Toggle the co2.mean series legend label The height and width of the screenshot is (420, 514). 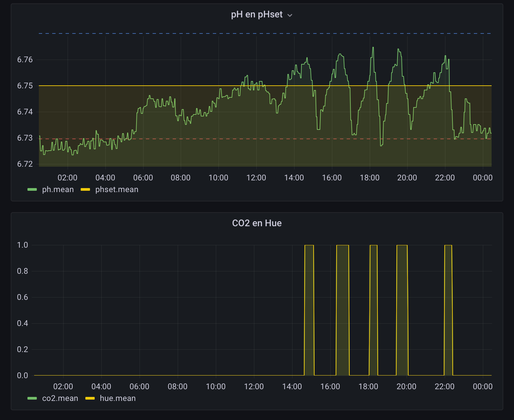pyautogui.click(x=60, y=398)
